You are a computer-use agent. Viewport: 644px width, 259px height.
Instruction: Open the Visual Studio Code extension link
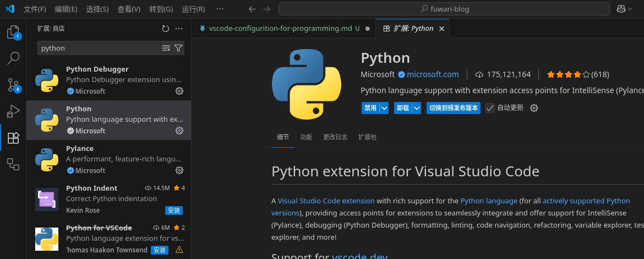[x=326, y=201]
